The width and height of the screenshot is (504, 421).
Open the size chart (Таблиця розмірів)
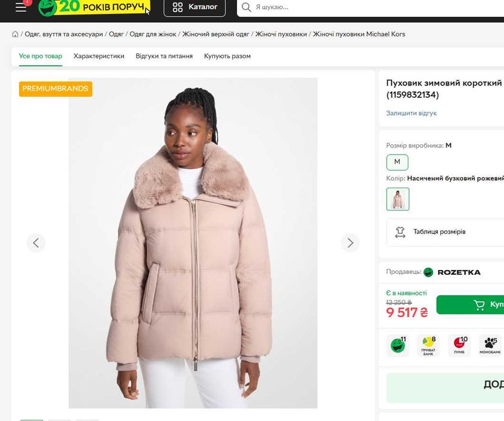point(439,232)
